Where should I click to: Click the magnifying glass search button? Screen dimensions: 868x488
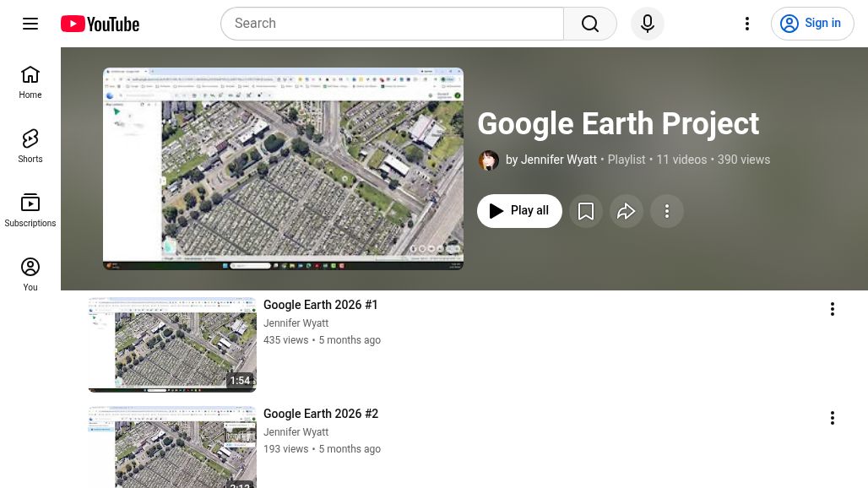coord(590,24)
